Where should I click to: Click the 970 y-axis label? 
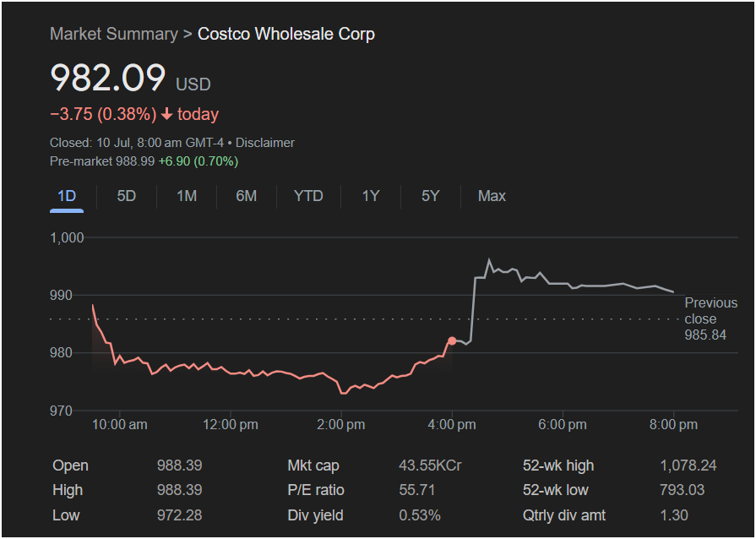coord(61,411)
